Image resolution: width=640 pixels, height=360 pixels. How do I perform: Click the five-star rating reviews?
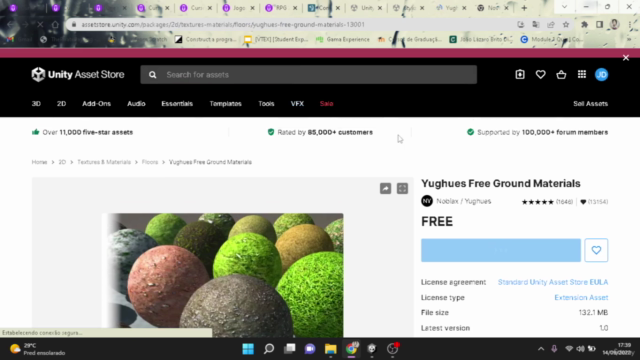pyautogui.click(x=547, y=202)
